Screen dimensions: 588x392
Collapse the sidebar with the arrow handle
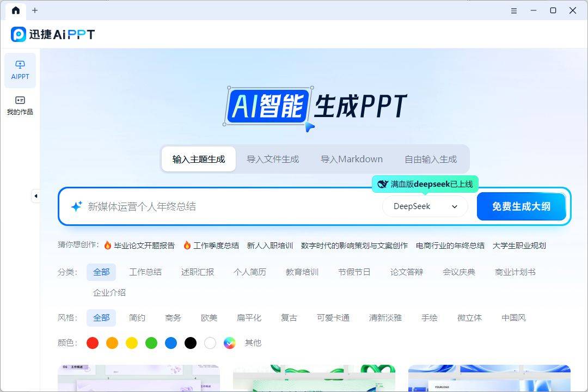click(x=35, y=196)
